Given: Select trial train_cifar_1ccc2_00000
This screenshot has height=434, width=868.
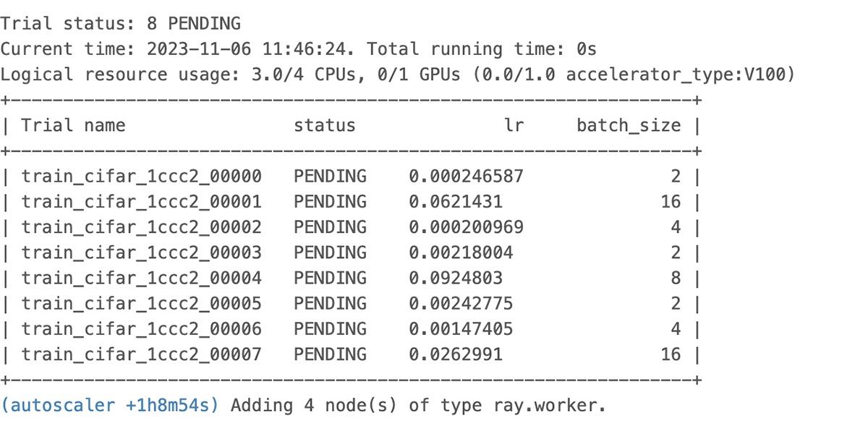Looking at the screenshot, I should pos(141,176).
